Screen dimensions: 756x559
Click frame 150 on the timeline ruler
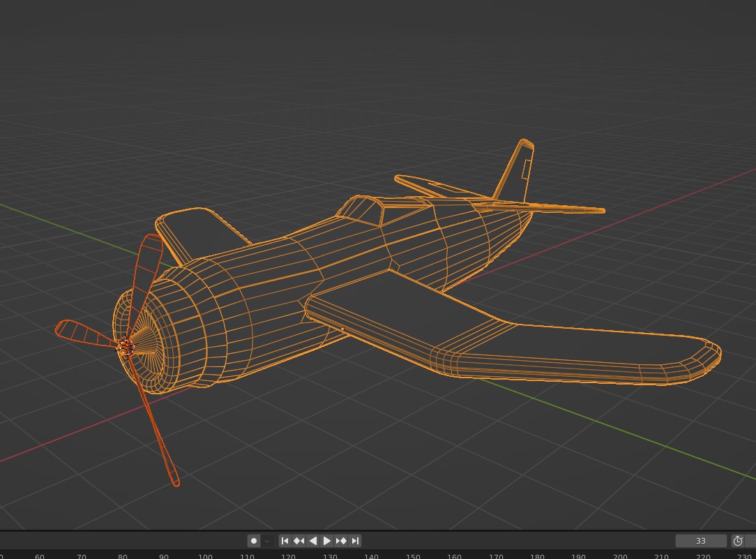click(x=413, y=556)
